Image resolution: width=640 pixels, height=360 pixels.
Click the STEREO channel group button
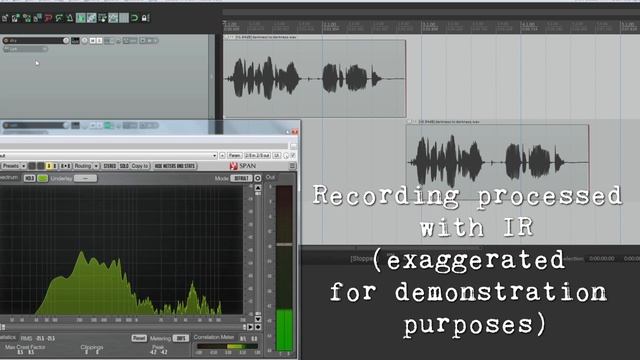click(x=110, y=166)
